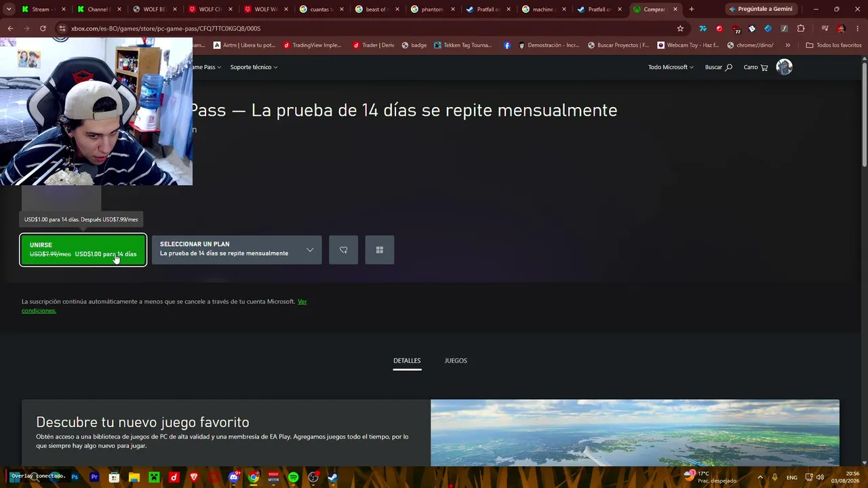
Task: Click the 'Descubre tu nuevo juego favorito' heading
Action: [142, 422]
